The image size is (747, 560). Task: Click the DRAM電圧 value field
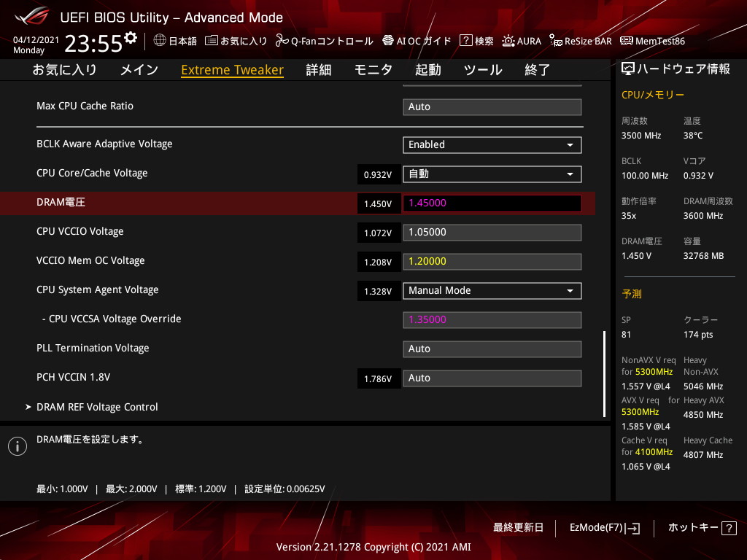coord(492,203)
